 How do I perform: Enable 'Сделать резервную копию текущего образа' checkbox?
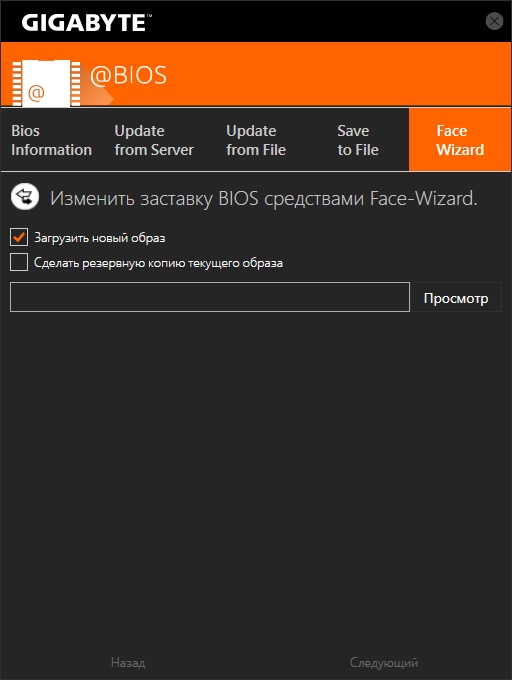pos(19,262)
